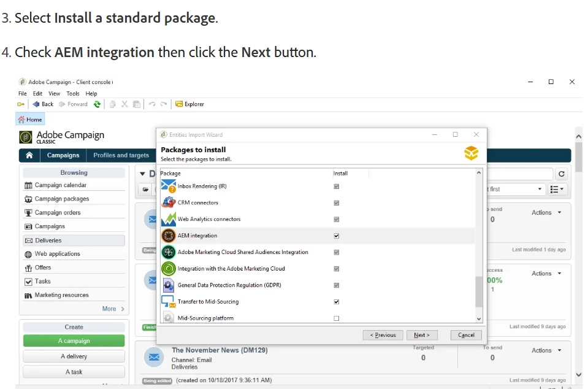The width and height of the screenshot is (588, 389).
Task: Click Integration with Adobe Marketing Cloud icon
Action: [x=169, y=269]
